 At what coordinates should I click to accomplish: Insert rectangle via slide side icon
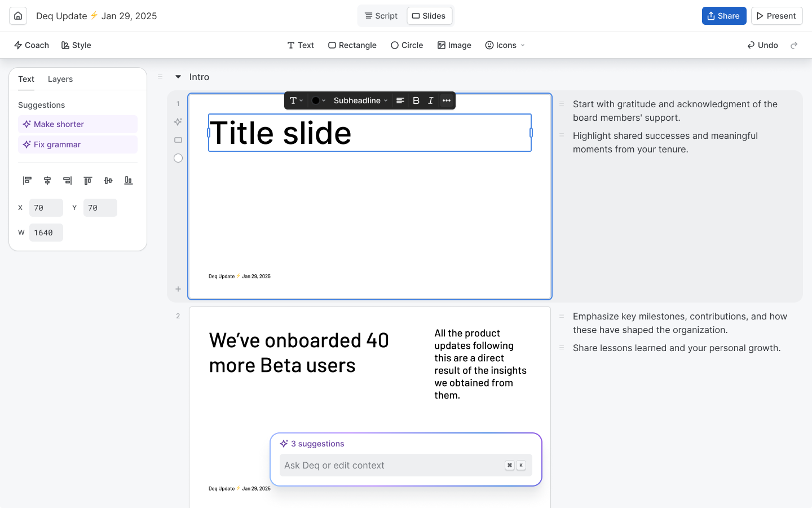pos(178,140)
